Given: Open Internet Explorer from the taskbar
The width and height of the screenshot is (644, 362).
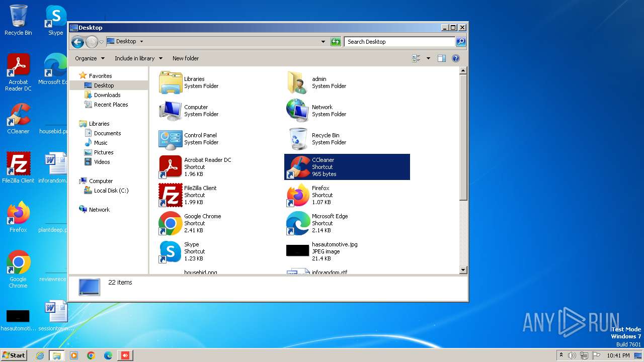Looking at the screenshot, I should point(40,355).
